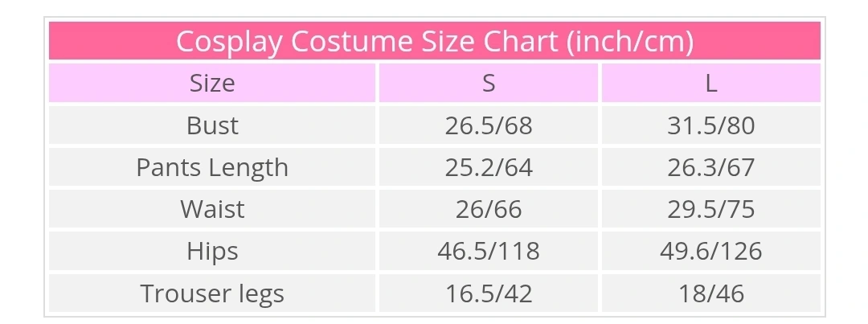
Task: Click the Waist row label
Action: [x=212, y=209]
